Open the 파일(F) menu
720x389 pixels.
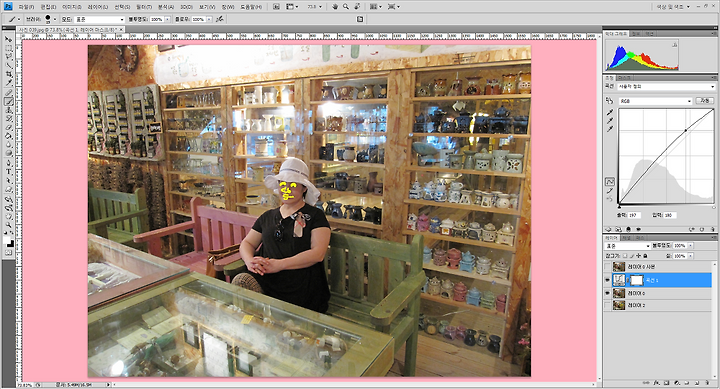click(26, 7)
